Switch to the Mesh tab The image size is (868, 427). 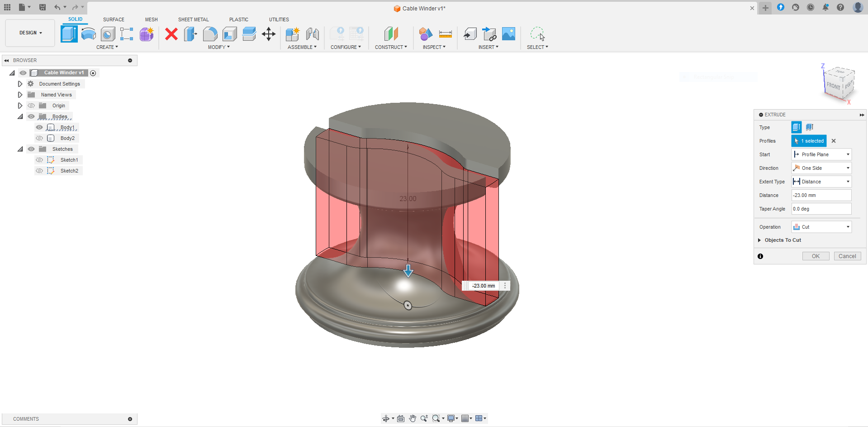(152, 19)
